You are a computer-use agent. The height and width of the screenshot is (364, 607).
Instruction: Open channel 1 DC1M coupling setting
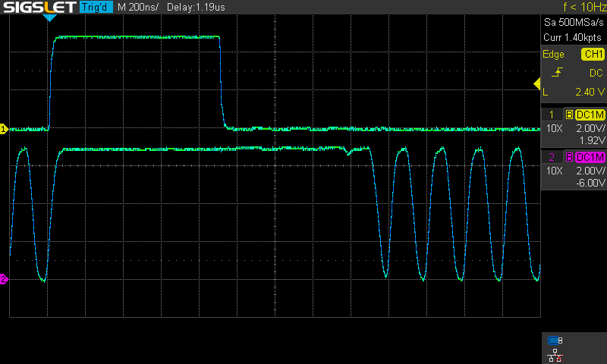click(x=590, y=115)
